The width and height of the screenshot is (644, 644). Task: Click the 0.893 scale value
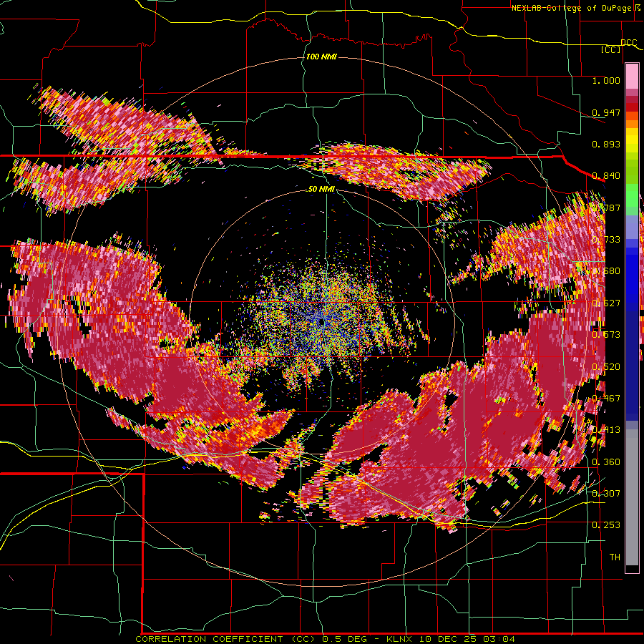(606, 144)
